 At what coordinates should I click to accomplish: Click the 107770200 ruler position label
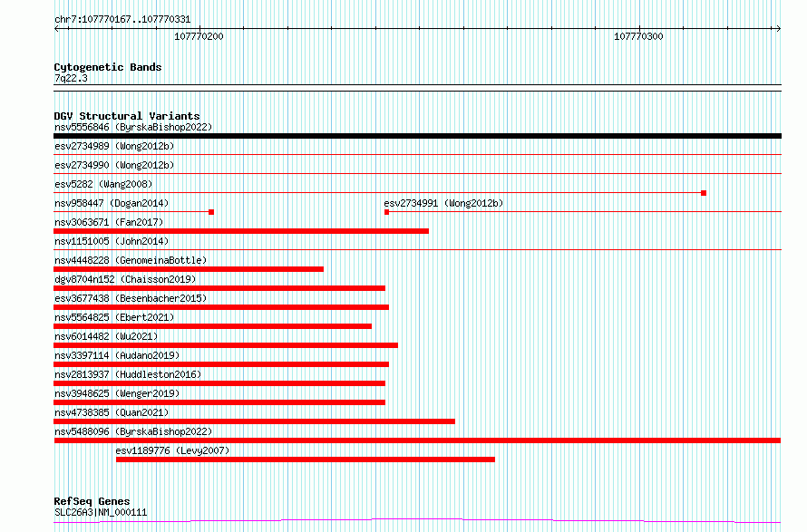tap(199, 36)
